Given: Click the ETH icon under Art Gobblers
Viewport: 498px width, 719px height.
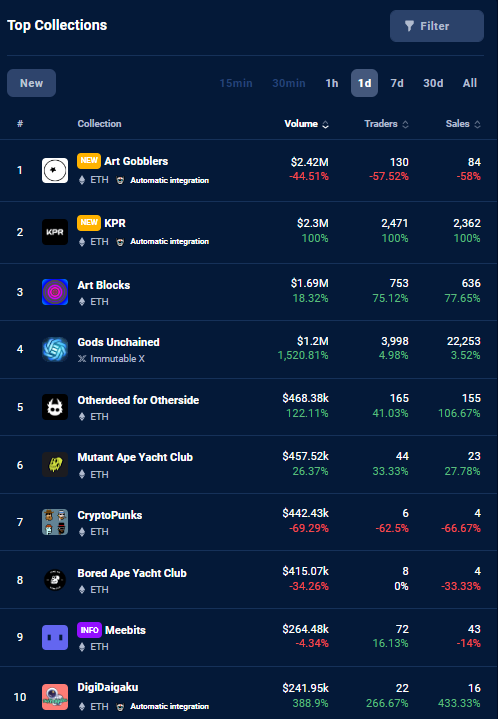Looking at the screenshot, I should pyautogui.click(x=82, y=180).
